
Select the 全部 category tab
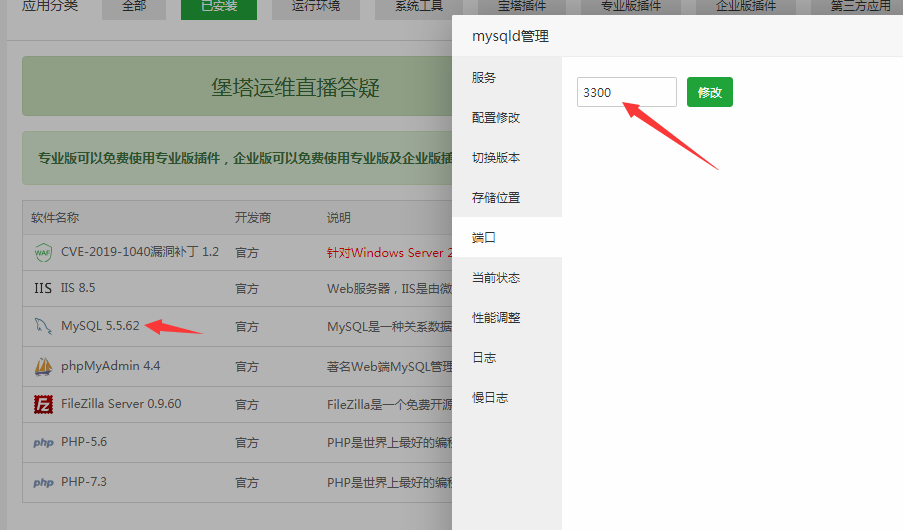coord(134,8)
